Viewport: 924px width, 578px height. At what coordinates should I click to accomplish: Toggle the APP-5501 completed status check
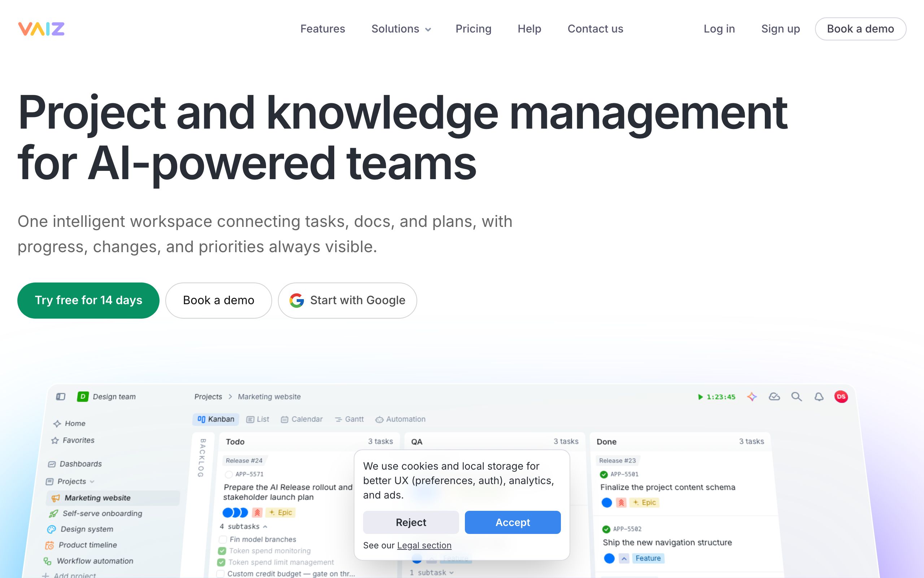603,474
